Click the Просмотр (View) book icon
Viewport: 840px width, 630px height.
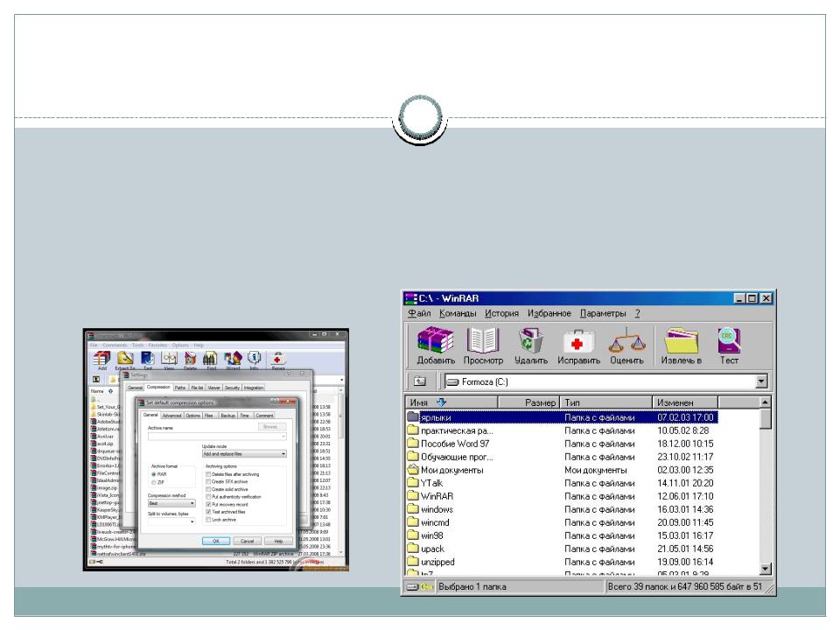[x=483, y=340]
